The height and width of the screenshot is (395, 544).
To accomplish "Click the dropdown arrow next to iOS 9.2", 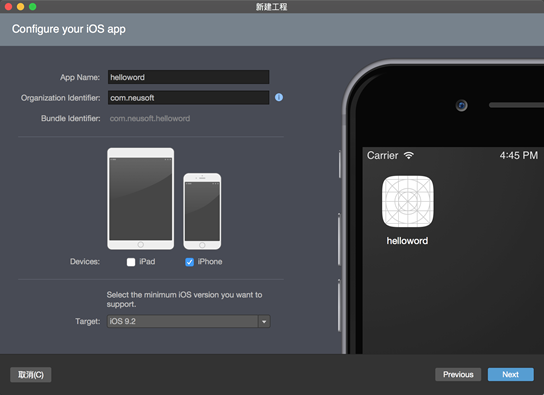I will pyautogui.click(x=264, y=321).
